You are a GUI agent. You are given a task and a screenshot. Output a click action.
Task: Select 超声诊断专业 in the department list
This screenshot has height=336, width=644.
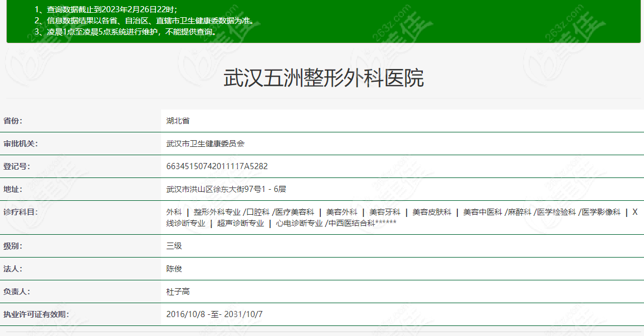[240, 223]
